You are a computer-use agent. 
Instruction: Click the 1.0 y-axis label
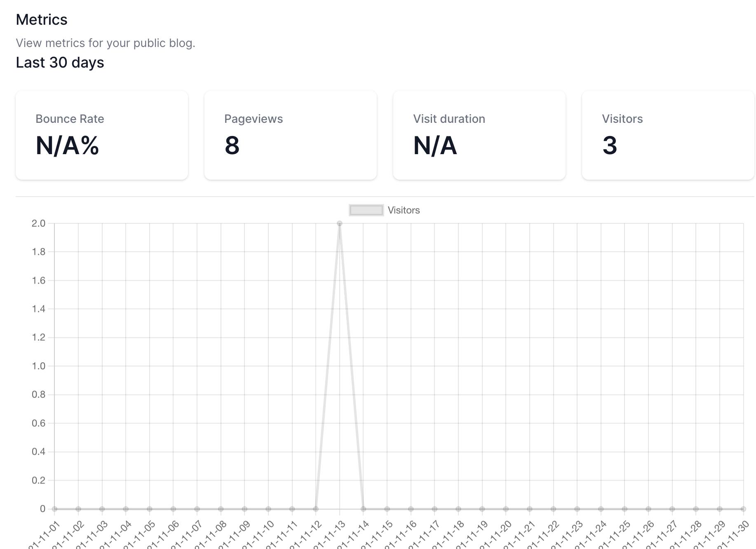click(39, 366)
